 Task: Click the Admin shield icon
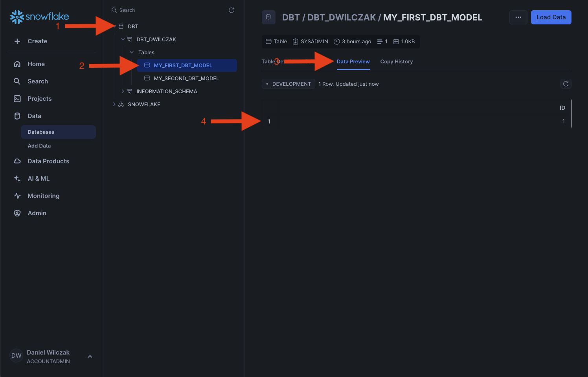point(17,213)
